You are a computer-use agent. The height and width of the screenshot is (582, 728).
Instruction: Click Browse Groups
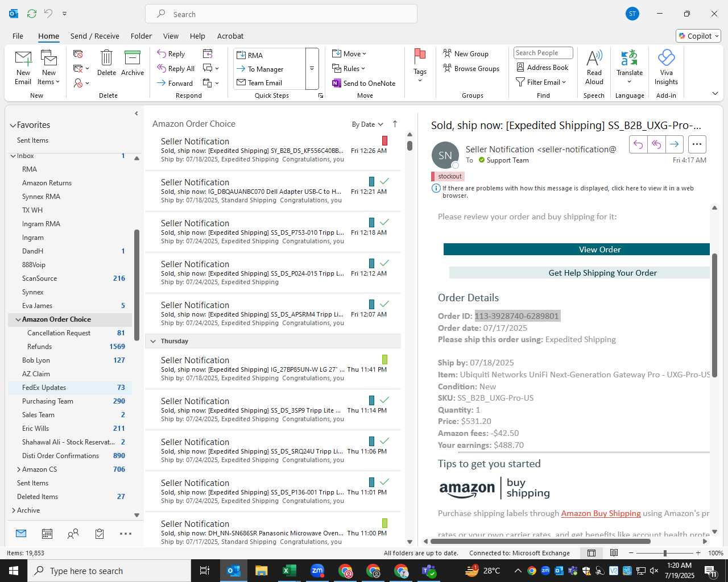point(471,68)
